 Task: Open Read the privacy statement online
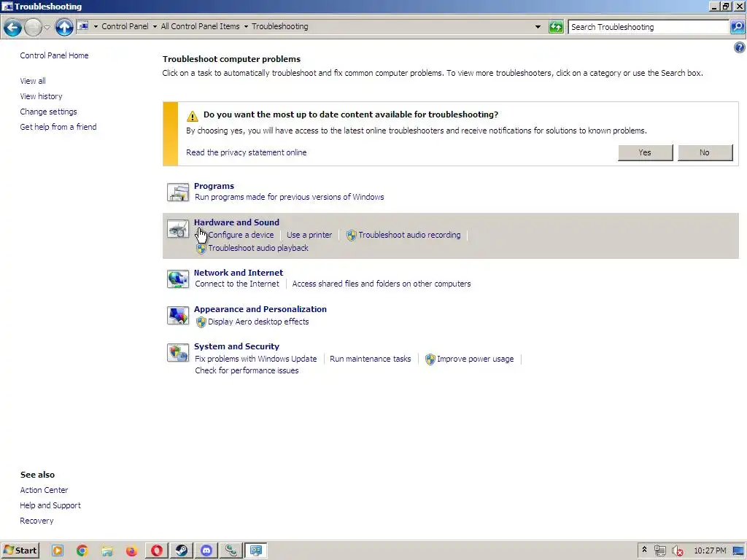pos(247,152)
